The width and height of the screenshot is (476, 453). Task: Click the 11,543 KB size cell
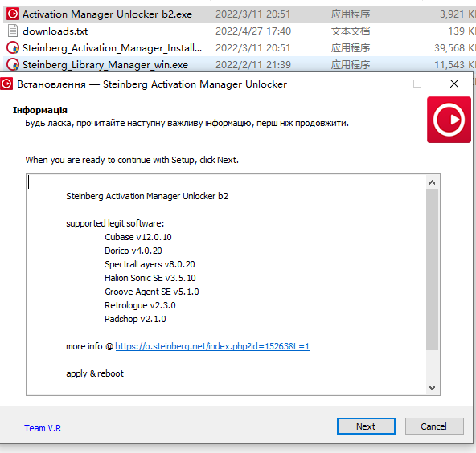pos(455,64)
